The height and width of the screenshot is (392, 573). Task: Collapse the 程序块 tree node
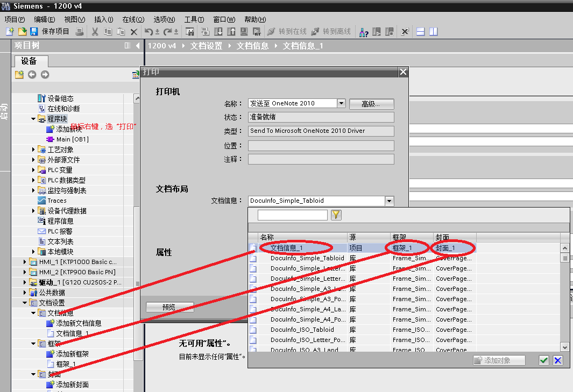(x=34, y=119)
